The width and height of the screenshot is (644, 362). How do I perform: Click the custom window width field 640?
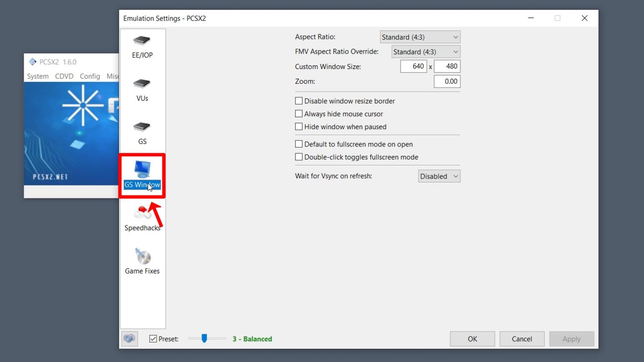pos(413,66)
